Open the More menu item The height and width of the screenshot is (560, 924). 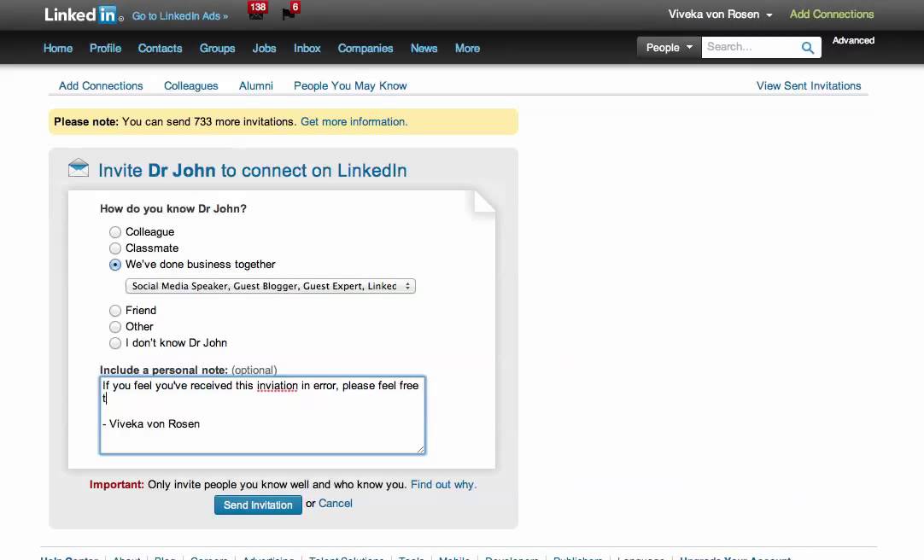point(467,49)
